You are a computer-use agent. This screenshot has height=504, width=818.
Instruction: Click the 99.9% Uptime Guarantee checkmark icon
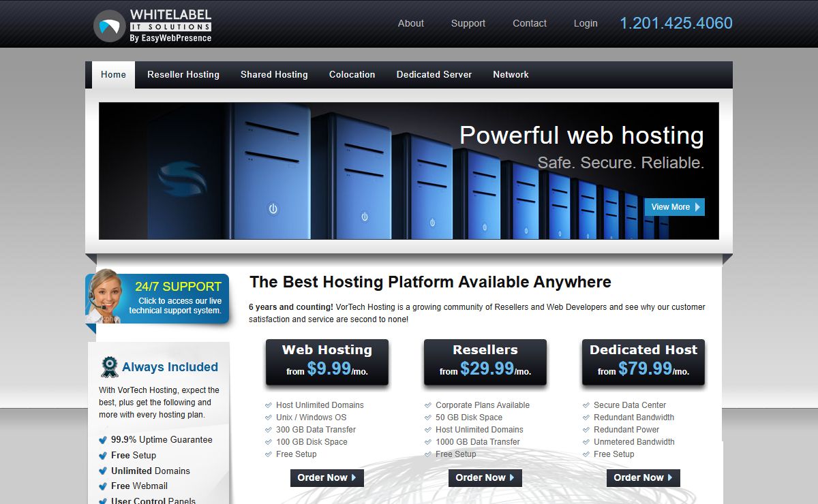[x=103, y=440]
